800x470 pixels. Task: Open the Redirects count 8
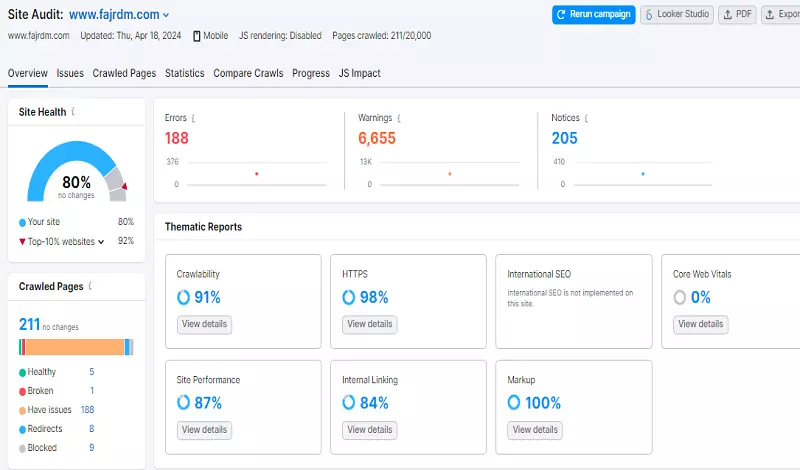[x=92, y=429]
